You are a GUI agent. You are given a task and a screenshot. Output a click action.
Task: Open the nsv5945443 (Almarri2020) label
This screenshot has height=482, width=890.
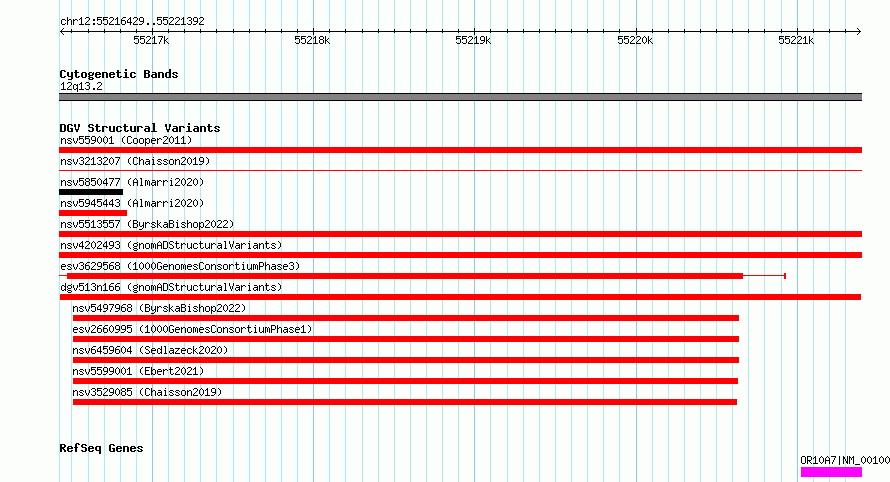tap(132, 203)
